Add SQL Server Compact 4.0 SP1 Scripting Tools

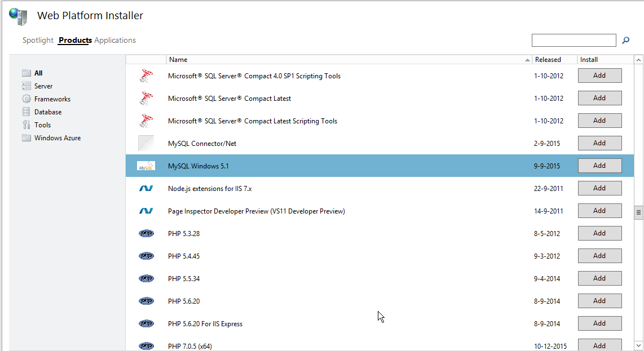(599, 75)
